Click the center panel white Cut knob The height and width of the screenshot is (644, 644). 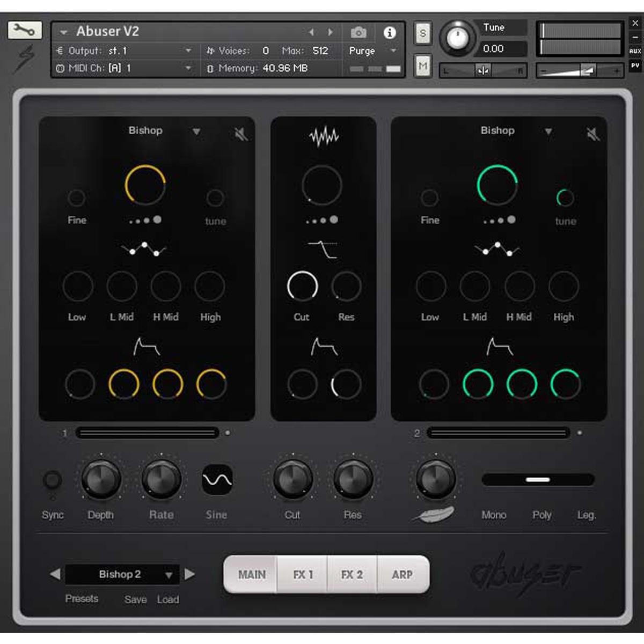coord(303,286)
